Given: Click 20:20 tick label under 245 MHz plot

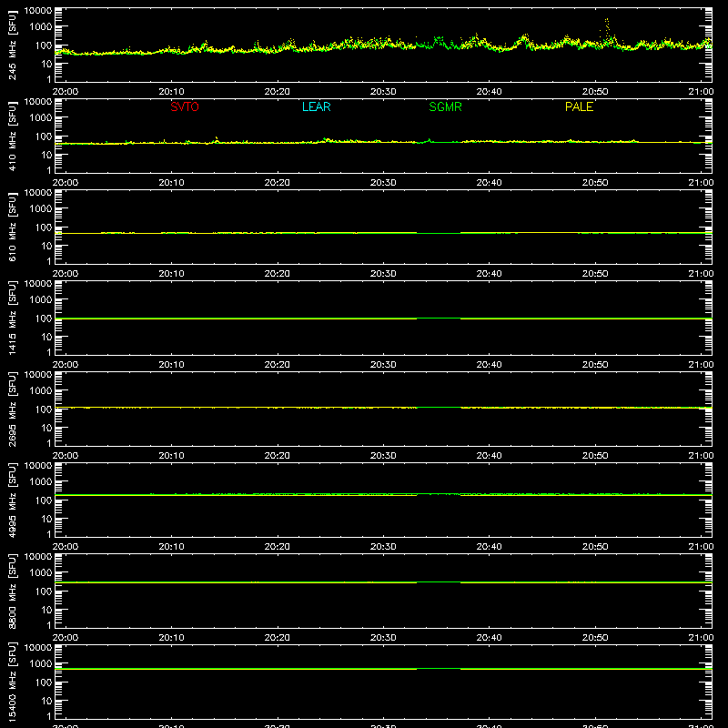Looking at the screenshot, I should tap(278, 92).
